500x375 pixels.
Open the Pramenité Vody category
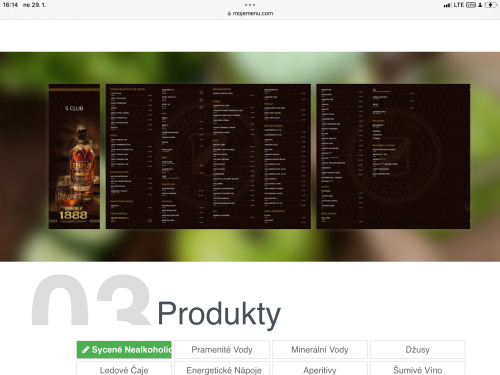[222, 350]
